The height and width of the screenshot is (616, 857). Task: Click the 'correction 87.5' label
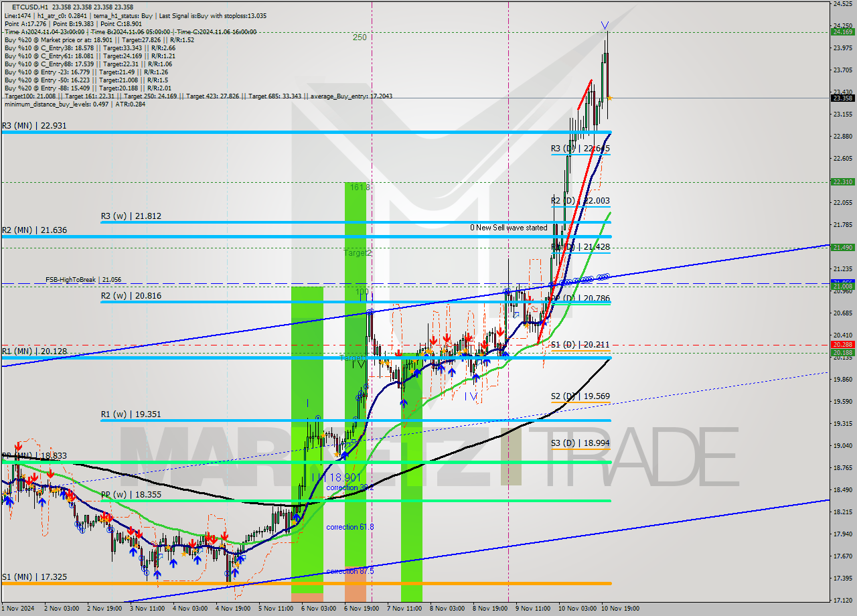(x=350, y=571)
